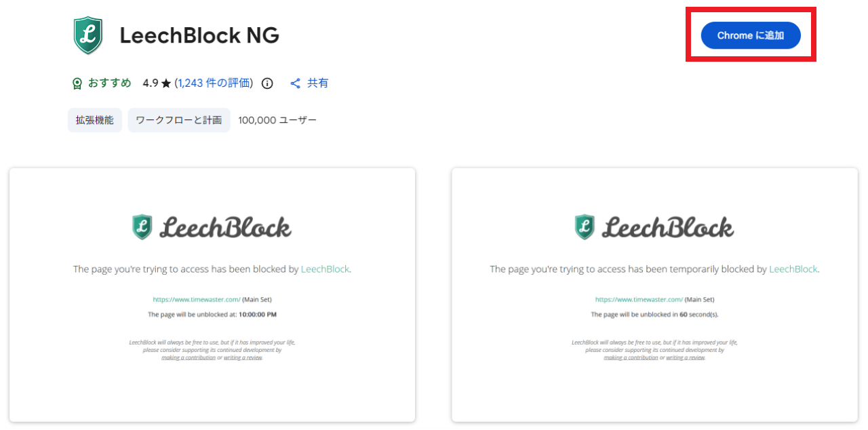Click the left screenshot thumbnail
Viewport: 868px width, 430px height.
pyautogui.click(x=212, y=295)
